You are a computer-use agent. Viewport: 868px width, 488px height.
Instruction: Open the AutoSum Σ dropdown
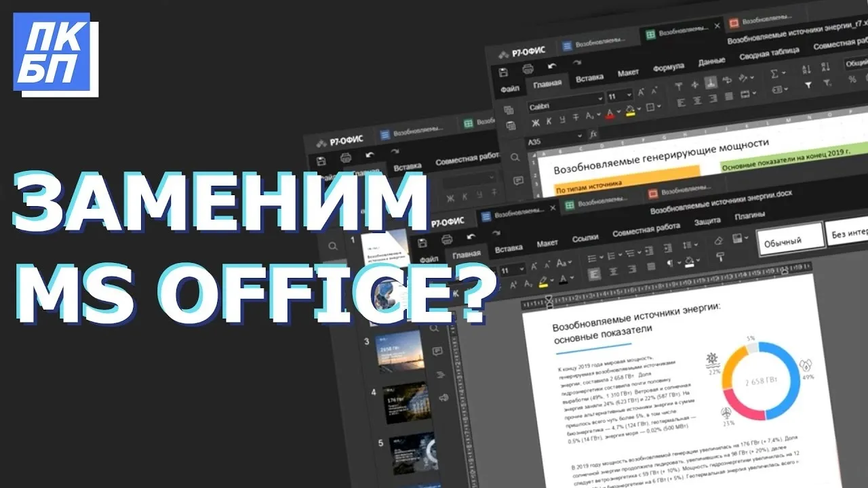(x=778, y=73)
